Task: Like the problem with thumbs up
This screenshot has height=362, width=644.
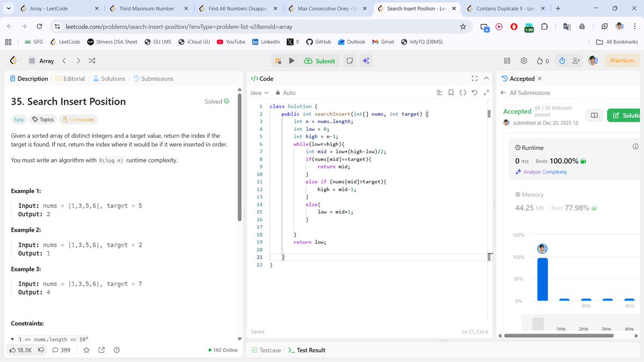Action: click(11, 350)
